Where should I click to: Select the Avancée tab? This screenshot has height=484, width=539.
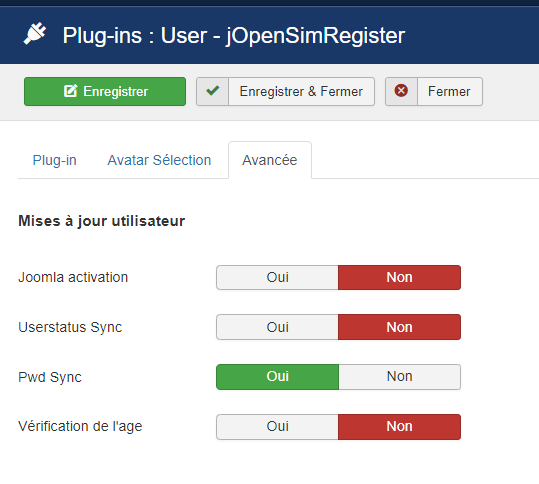[270, 160]
